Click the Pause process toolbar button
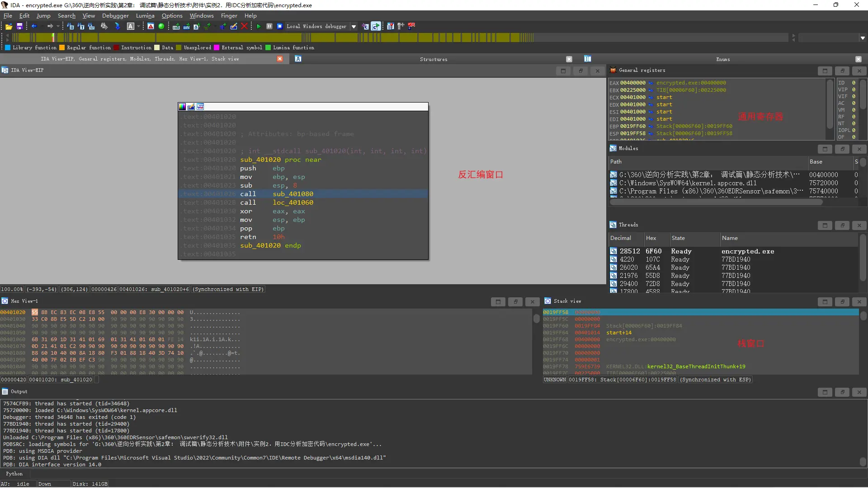The height and width of the screenshot is (488, 868). [x=269, y=27]
